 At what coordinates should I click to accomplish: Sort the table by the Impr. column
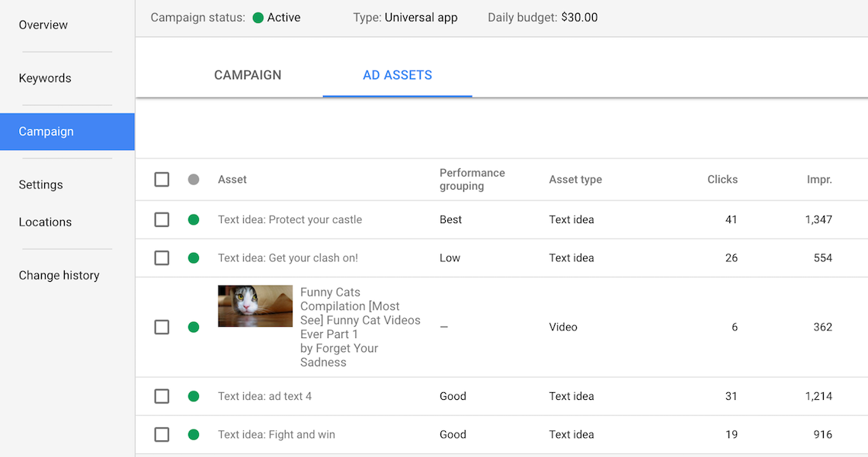coord(819,179)
